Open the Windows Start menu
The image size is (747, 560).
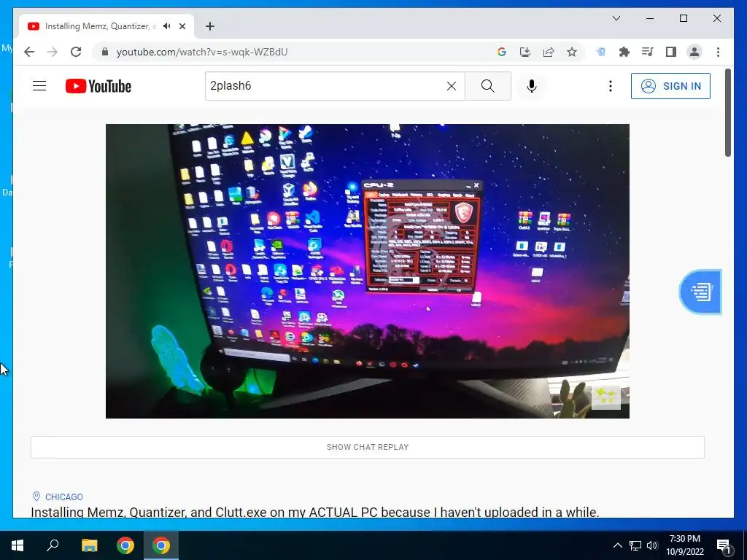pos(18,545)
